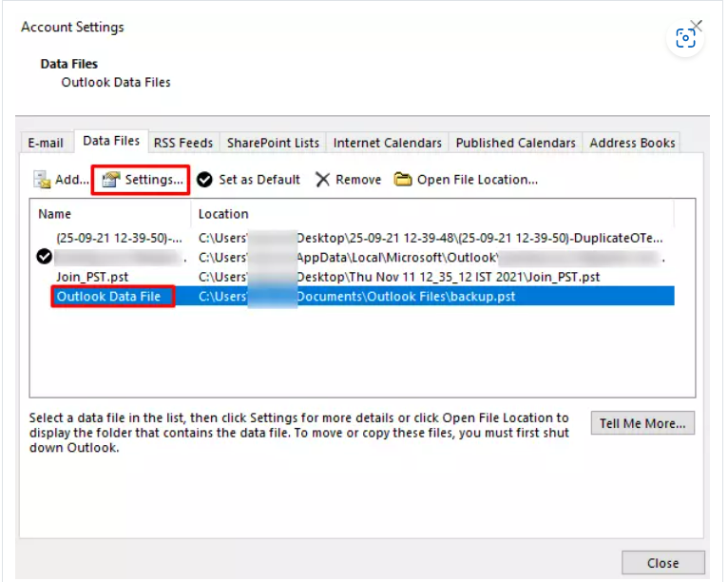Open the Address Books tab
728x582 pixels.
pos(632,143)
